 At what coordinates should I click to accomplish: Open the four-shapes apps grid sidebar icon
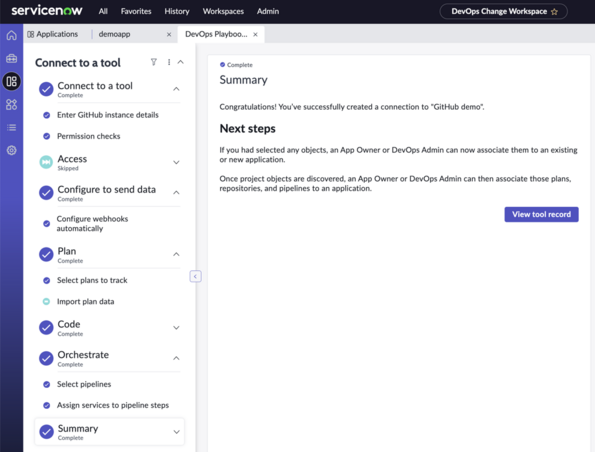point(11,104)
